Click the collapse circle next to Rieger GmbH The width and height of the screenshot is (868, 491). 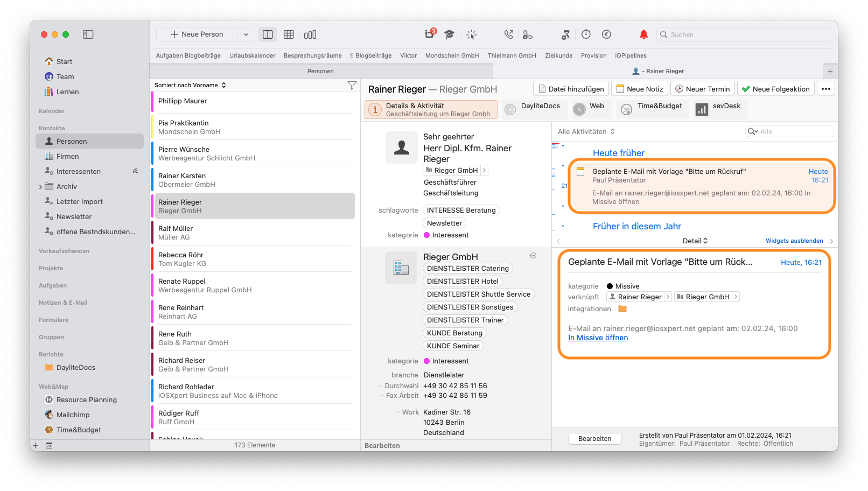(x=533, y=256)
